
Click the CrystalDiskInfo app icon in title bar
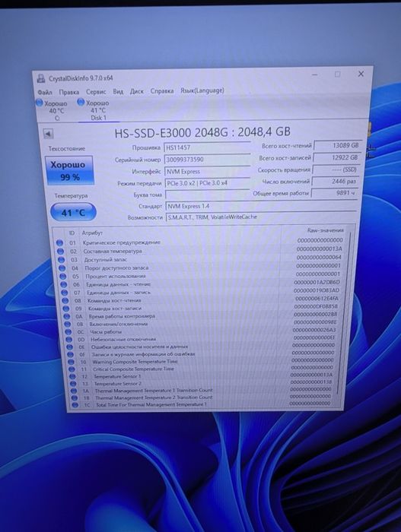[41, 79]
